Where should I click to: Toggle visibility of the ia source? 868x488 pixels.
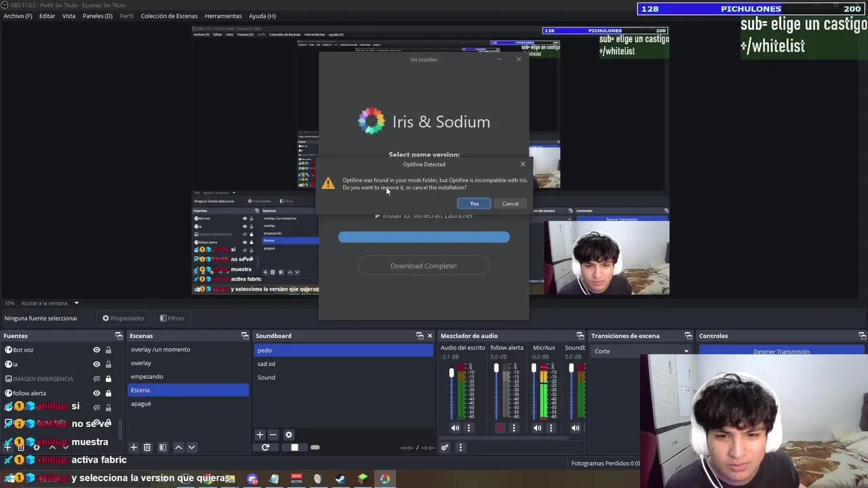96,365
